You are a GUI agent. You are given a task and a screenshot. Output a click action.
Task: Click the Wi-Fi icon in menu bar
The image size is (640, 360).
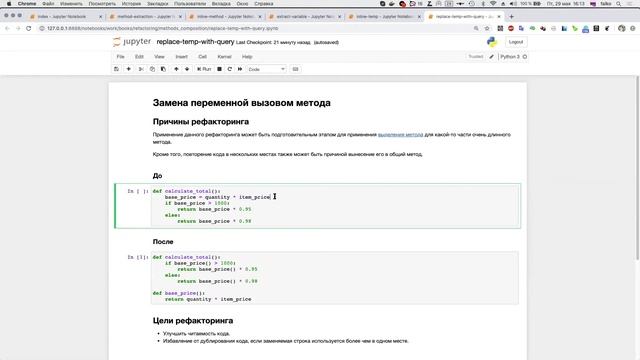[493, 4]
